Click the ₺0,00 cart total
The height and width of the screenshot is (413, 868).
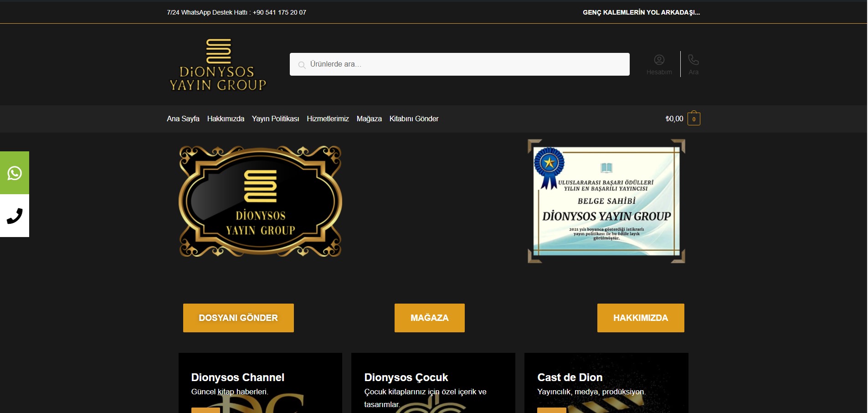pyautogui.click(x=674, y=119)
